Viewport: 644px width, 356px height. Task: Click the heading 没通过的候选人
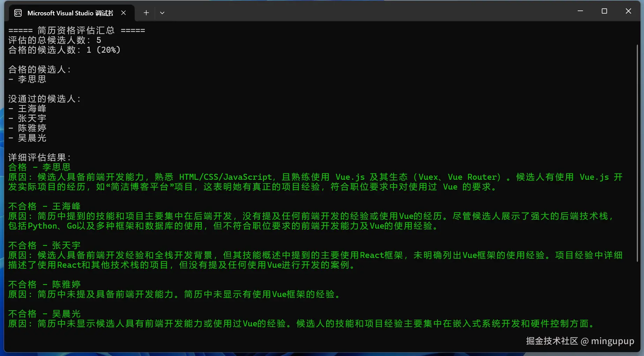click(45, 99)
